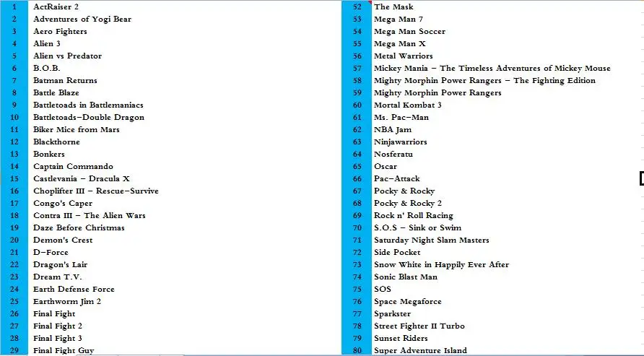This screenshot has height=356, width=644.
Task: Select 'Rock n' Roll Racing' cell
Action: (413, 216)
